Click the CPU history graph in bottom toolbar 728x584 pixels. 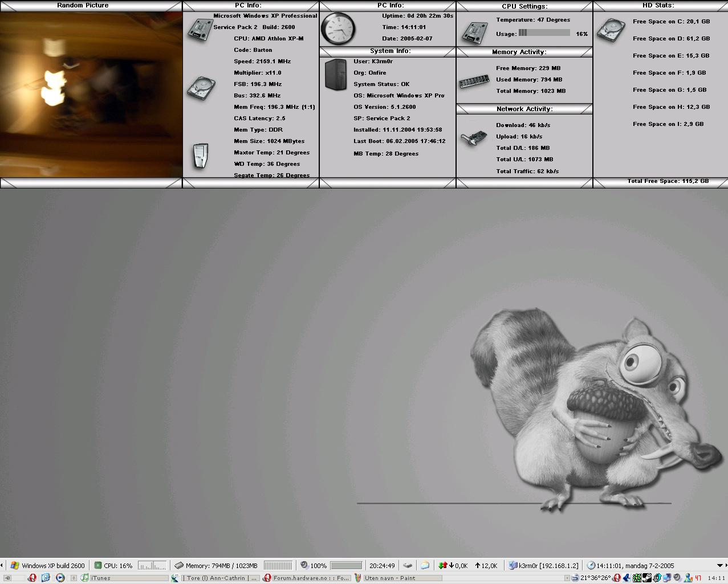(x=152, y=566)
